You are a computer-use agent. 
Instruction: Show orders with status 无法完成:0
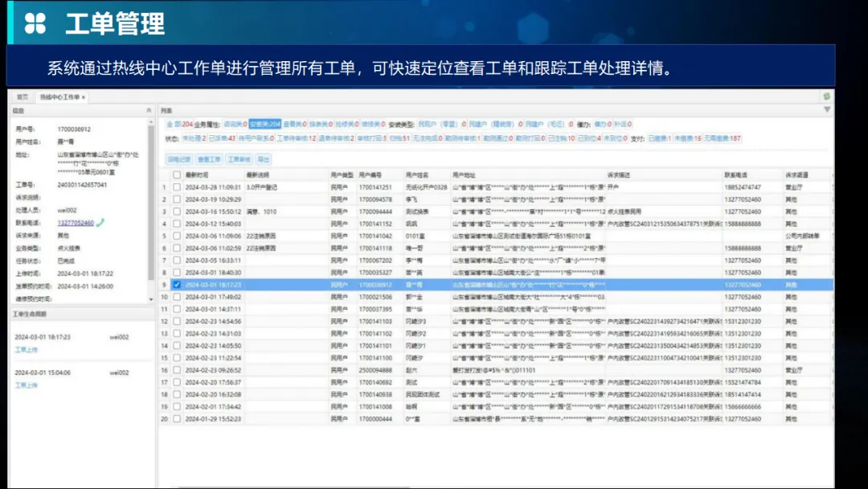point(428,138)
